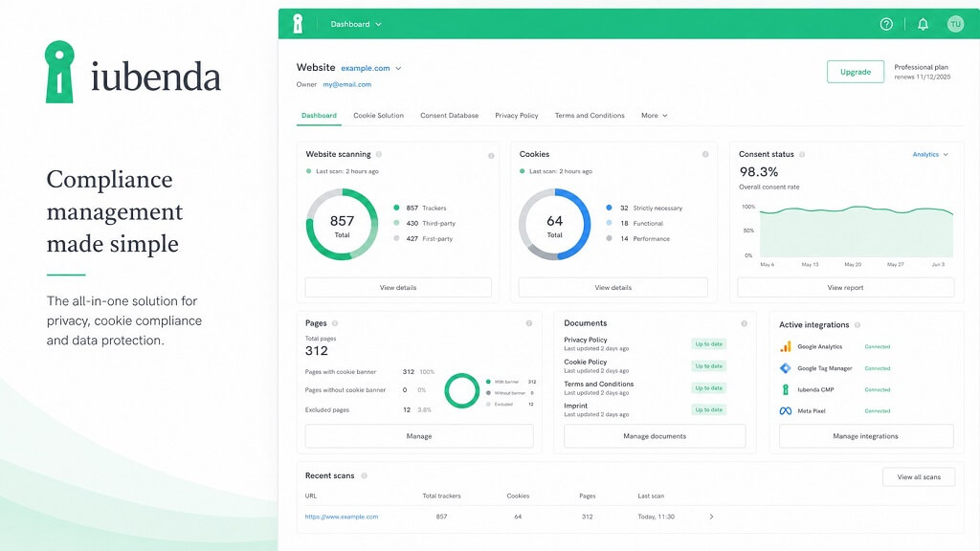Click the Upgrade button
This screenshot has width=980, height=551.
[855, 72]
